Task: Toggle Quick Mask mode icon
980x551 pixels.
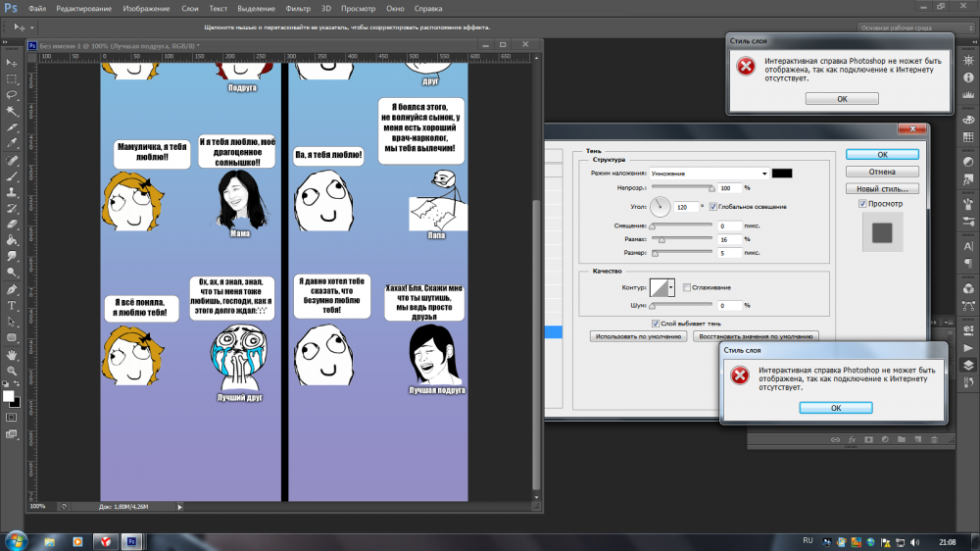Action: 12,417
